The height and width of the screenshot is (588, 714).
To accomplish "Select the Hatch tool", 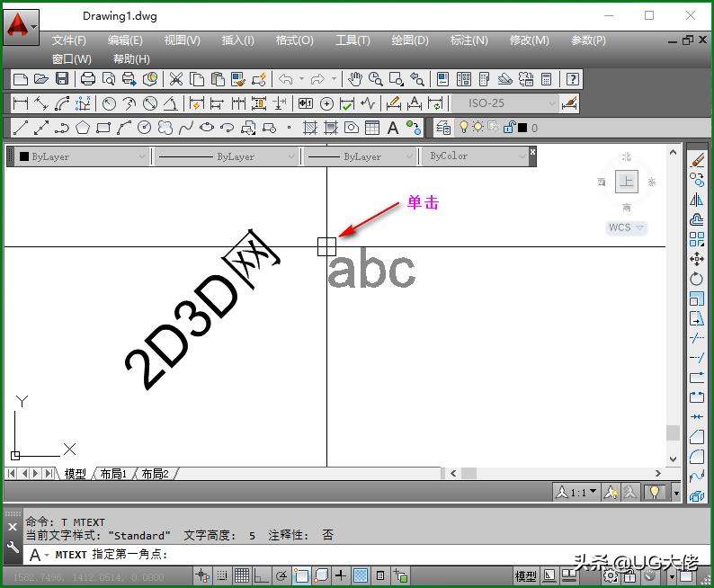I will pos(310,128).
